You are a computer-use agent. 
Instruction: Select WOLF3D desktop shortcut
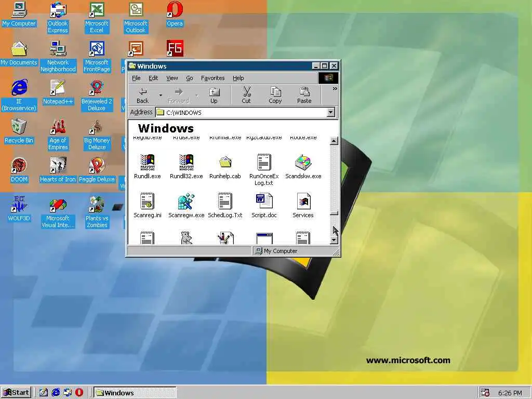coord(19,209)
